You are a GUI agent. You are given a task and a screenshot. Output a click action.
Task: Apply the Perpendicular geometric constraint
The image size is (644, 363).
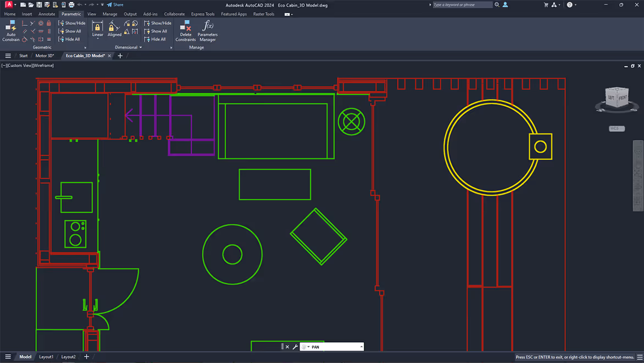32,31
